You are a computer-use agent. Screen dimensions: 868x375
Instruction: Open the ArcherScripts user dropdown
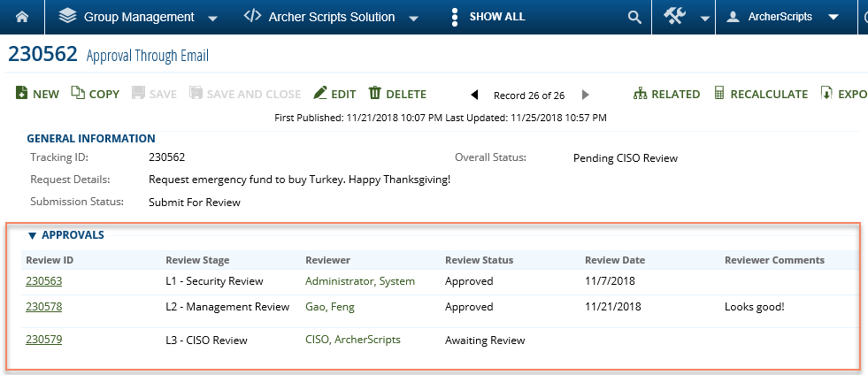833,17
